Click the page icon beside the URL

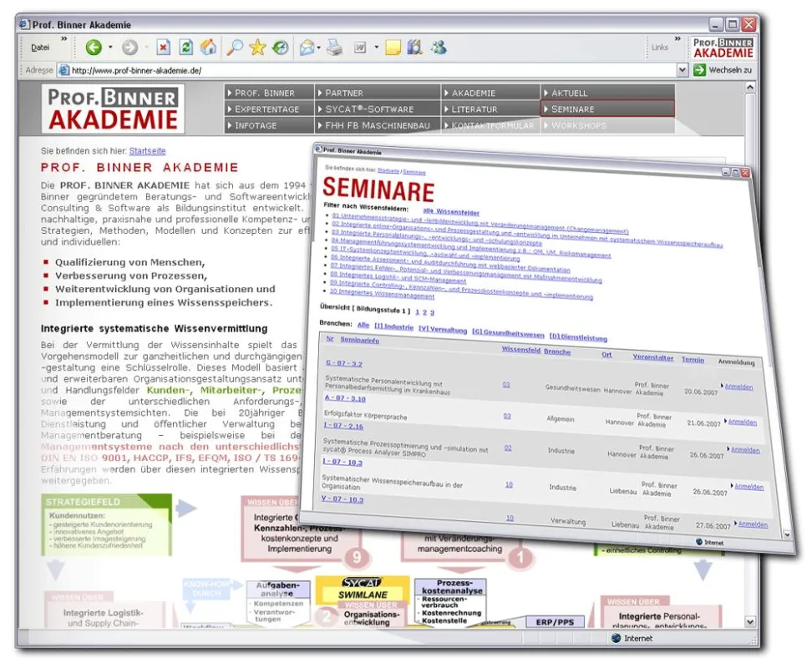point(63,70)
